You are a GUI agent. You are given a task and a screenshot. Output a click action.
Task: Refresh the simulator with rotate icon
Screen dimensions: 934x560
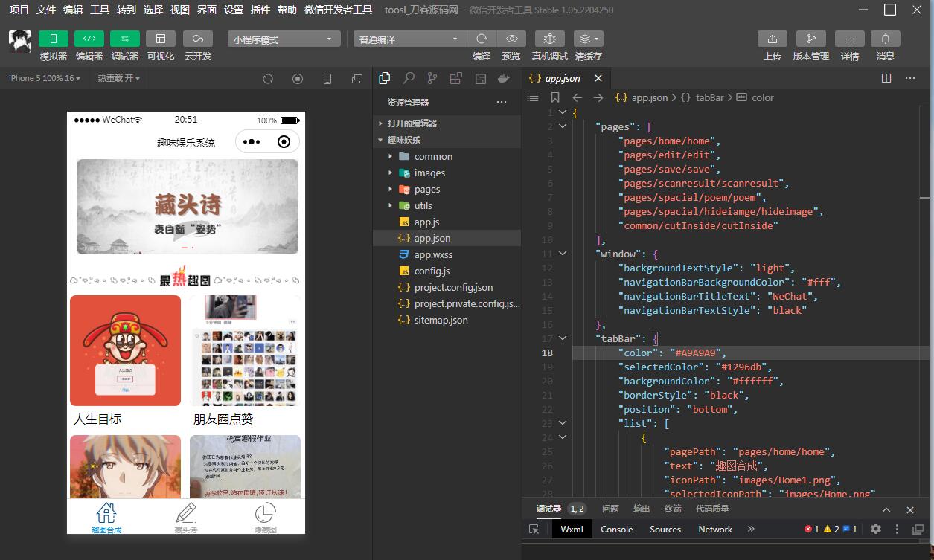268,79
